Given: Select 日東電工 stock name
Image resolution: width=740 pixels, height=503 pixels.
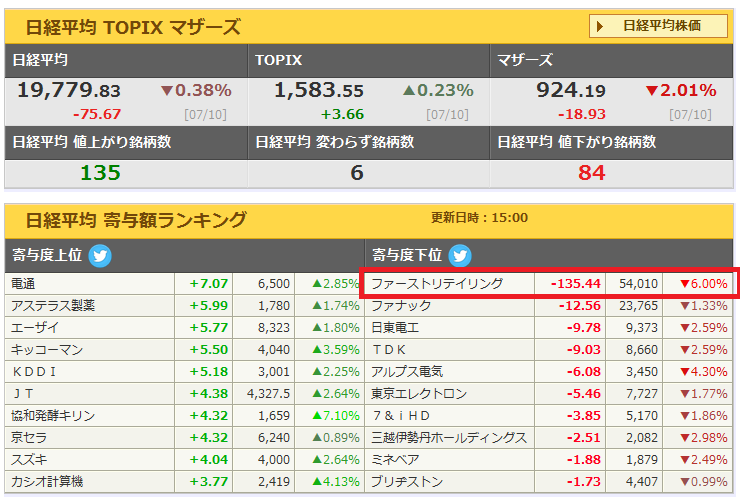Looking at the screenshot, I should tap(395, 327).
